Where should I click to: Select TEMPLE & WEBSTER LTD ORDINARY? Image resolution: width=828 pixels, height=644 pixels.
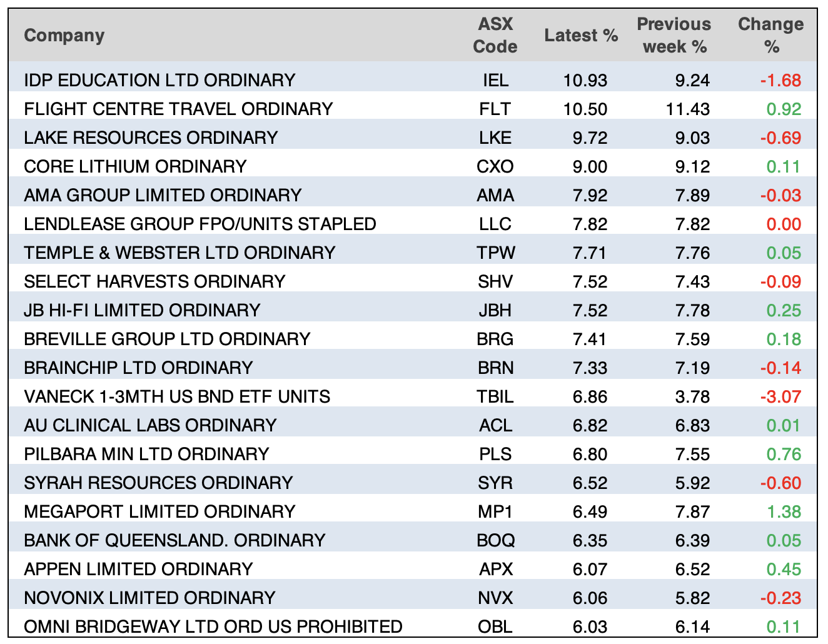[179, 253]
